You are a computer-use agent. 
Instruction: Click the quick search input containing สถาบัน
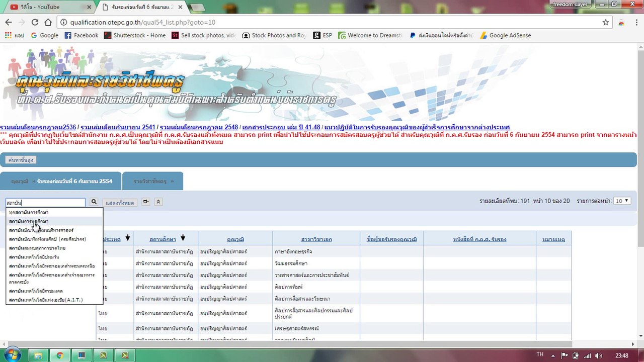46,203
